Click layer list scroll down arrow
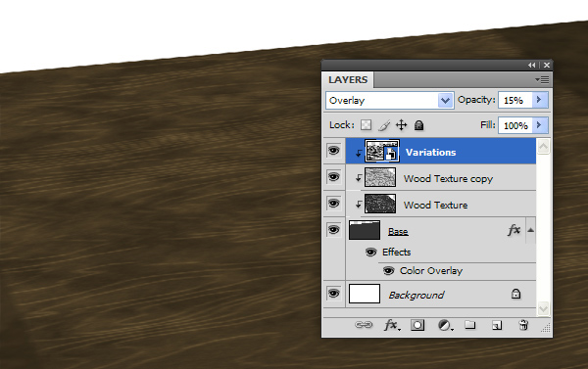The image size is (588, 369). click(x=543, y=308)
